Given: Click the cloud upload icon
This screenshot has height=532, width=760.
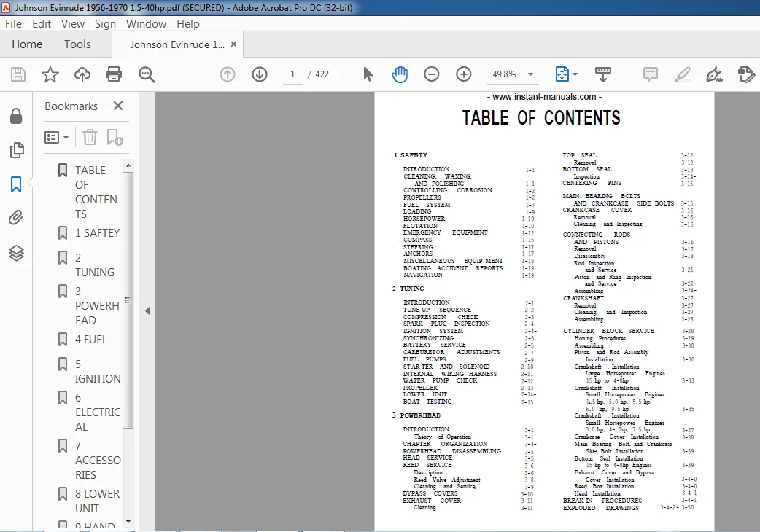Looking at the screenshot, I should click(x=82, y=74).
